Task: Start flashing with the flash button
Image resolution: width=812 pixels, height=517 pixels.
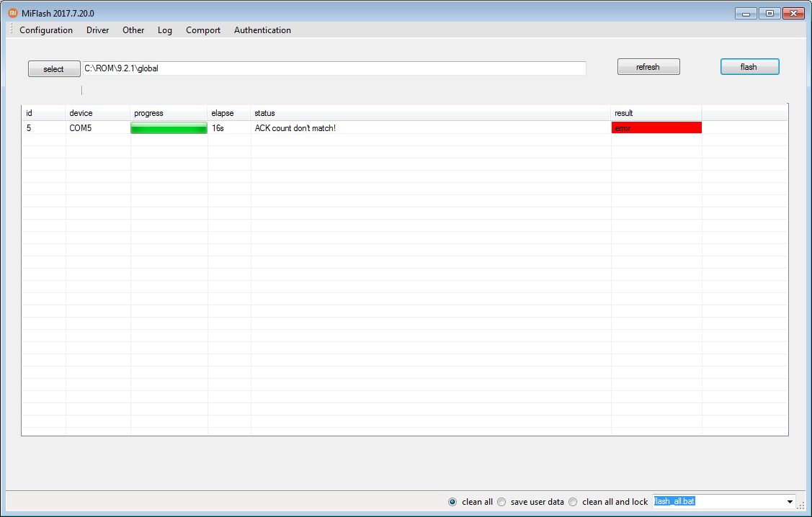Action: pyautogui.click(x=749, y=67)
